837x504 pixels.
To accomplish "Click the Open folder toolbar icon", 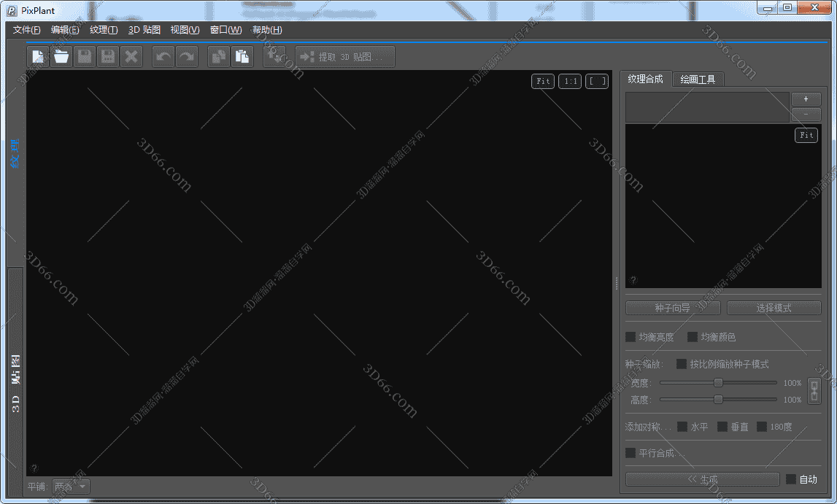I will click(61, 57).
